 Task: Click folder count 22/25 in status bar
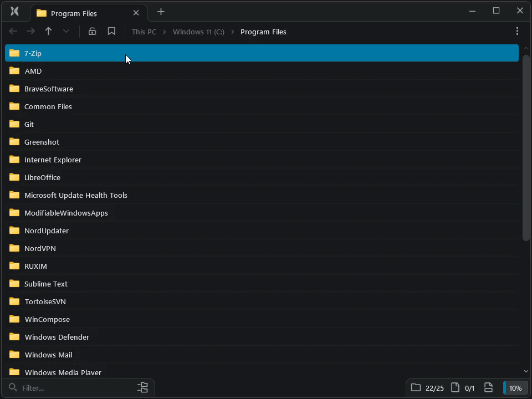click(x=427, y=388)
